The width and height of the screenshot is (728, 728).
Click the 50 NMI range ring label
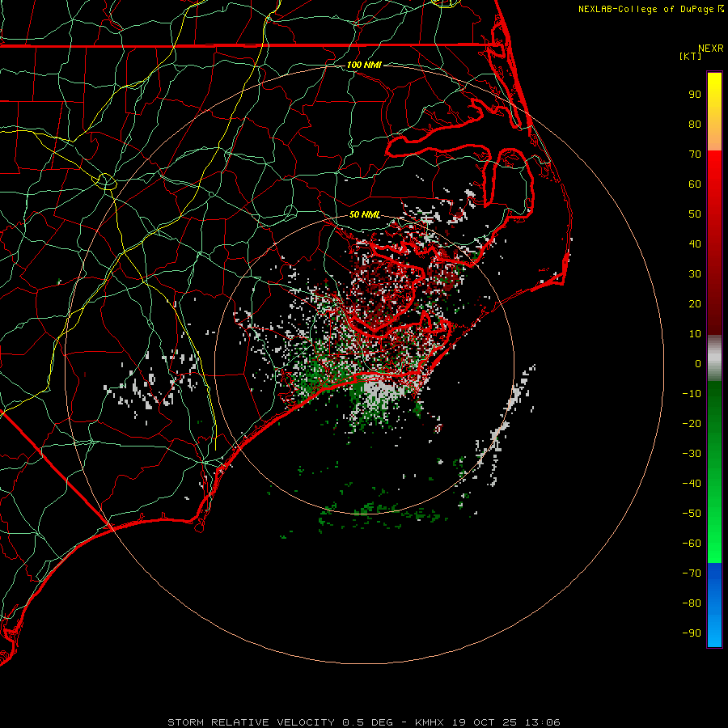coord(365,214)
